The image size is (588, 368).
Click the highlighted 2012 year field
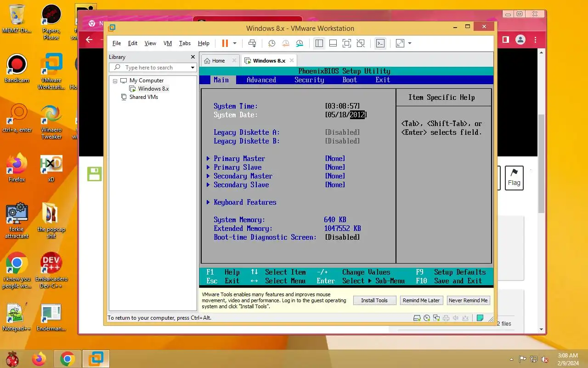357,115
